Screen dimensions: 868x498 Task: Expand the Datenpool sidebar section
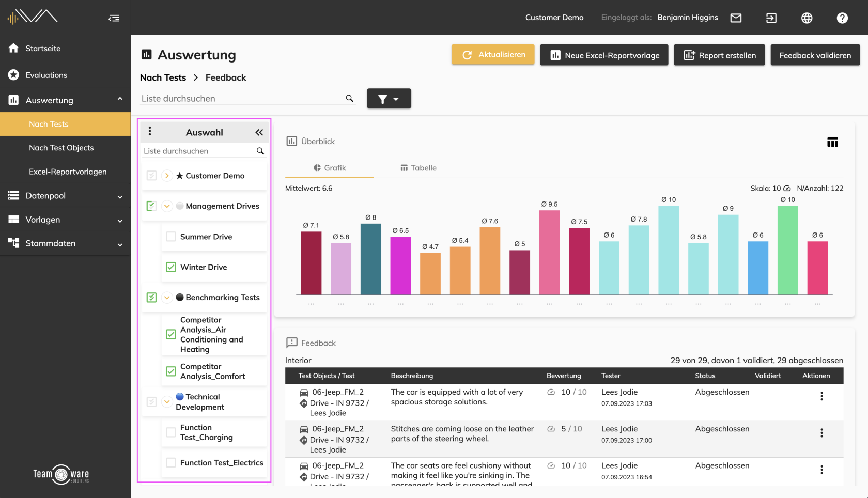pyautogui.click(x=120, y=197)
